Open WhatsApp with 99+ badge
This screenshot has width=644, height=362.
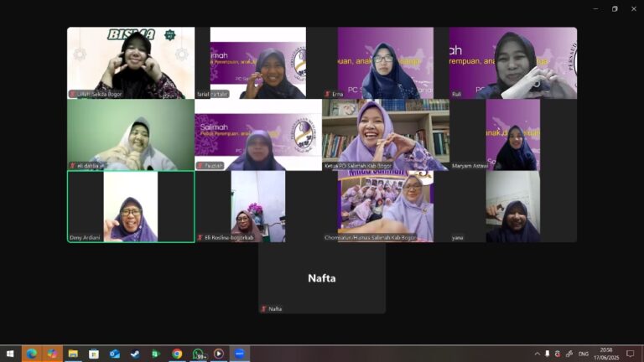coord(198,354)
